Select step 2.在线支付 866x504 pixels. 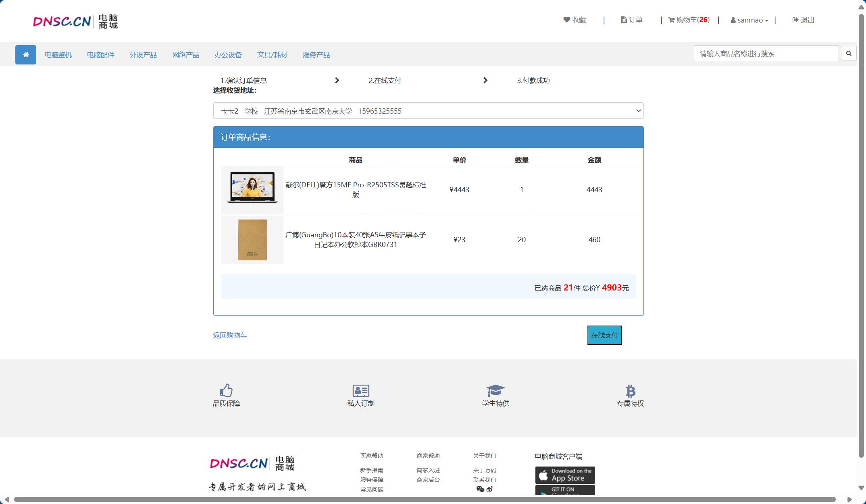click(385, 81)
